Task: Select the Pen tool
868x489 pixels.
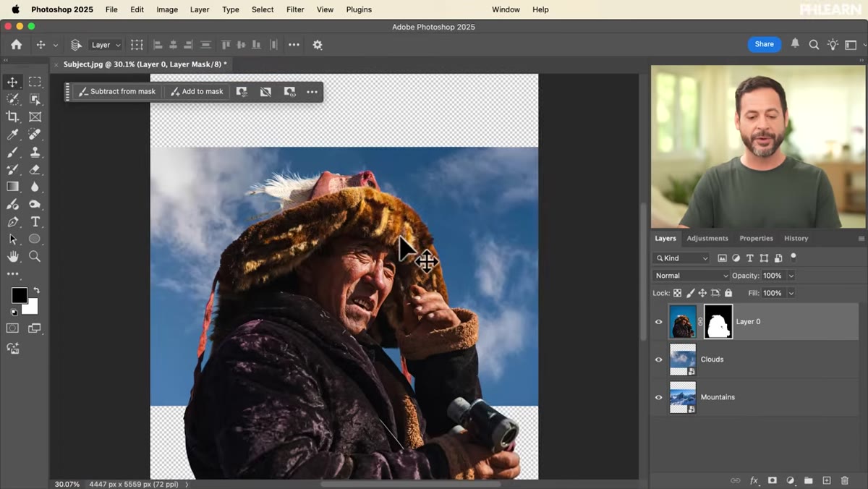Action: click(12, 222)
